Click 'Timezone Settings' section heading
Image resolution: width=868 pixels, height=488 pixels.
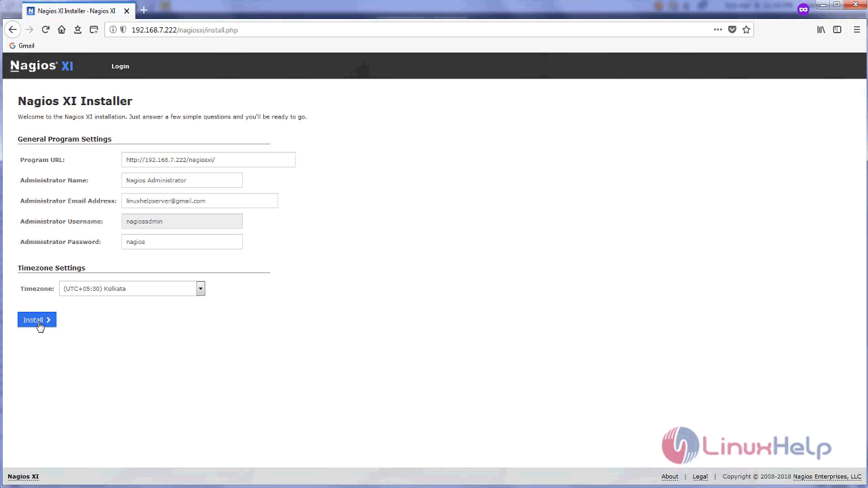pyautogui.click(x=52, y=268)
